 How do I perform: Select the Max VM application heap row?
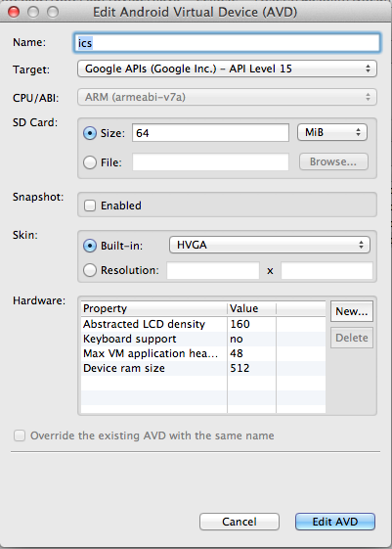[202, 353]
